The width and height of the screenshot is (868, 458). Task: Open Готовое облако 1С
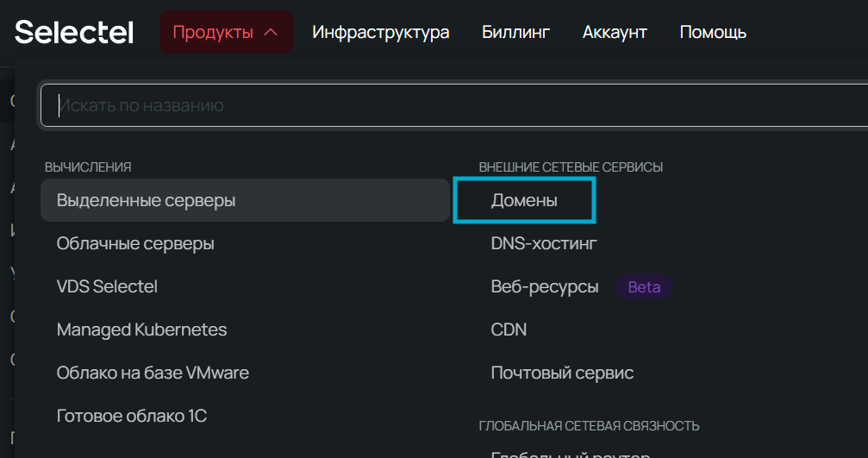[x=132, y=416]
